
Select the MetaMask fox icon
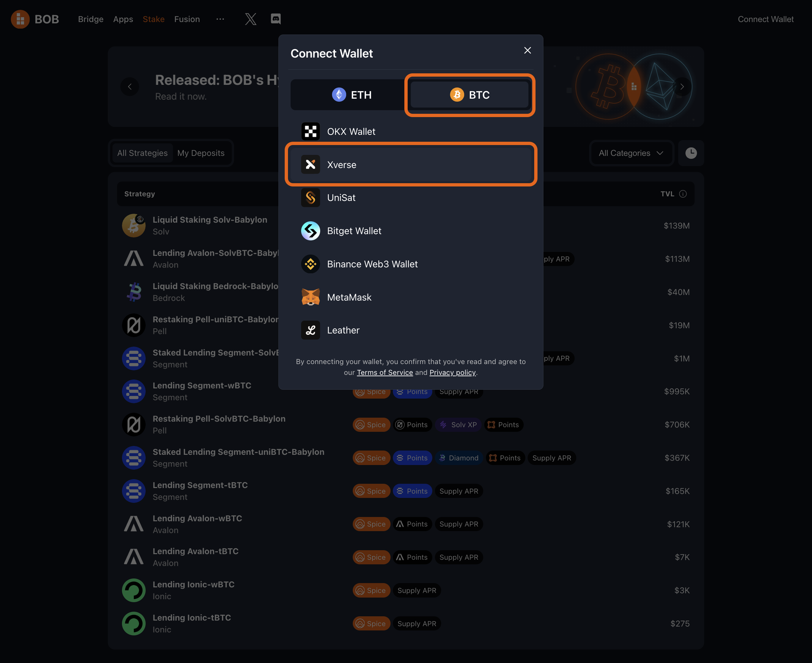[310, 297]
